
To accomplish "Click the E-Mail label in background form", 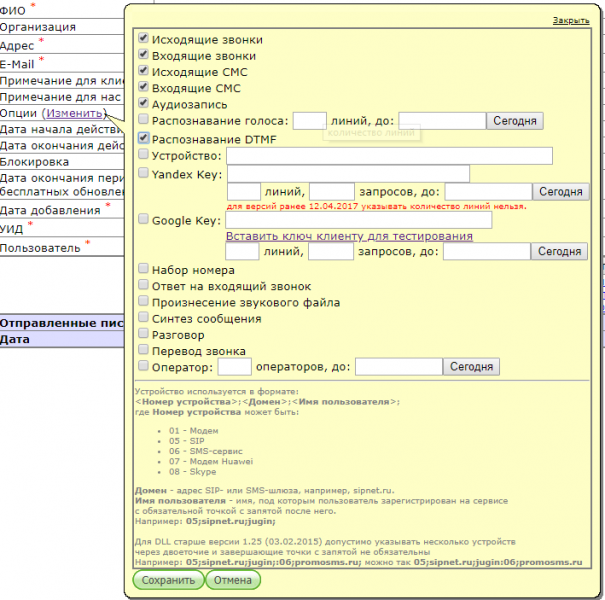I will tap(17, 64).
